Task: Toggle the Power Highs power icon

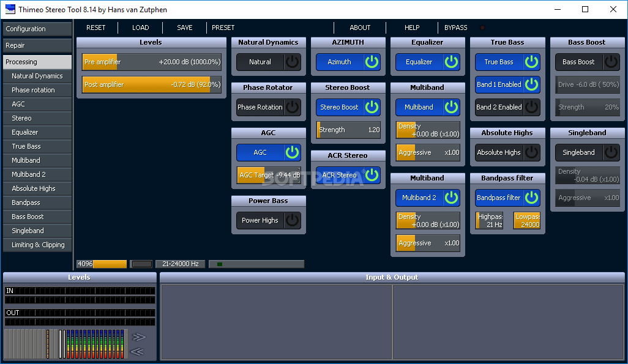Action: [x=292, y=220]
